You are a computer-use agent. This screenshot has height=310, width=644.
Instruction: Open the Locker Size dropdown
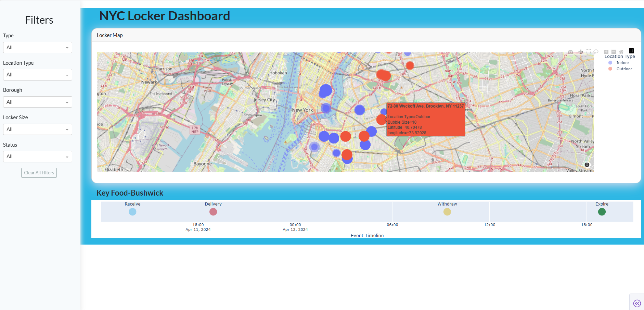click(38, 129)
